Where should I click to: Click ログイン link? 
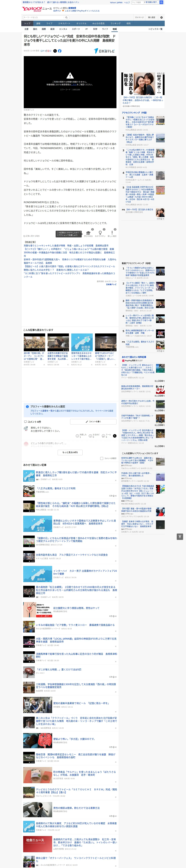click(57, 11)
